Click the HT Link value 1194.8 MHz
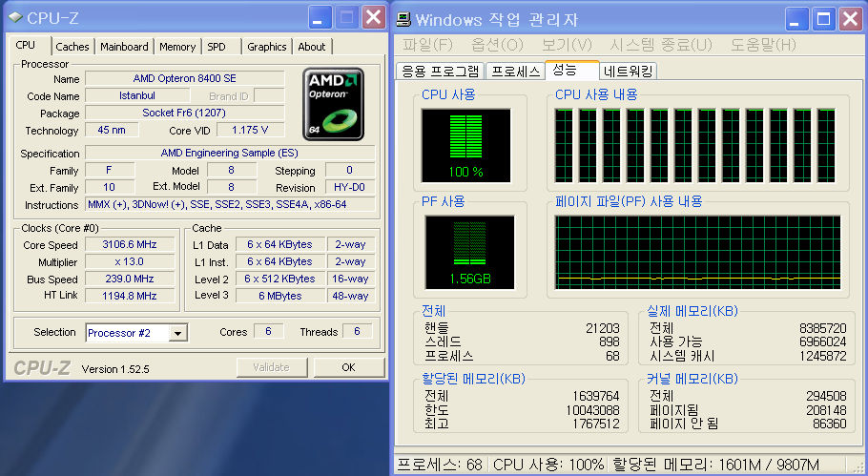The width and height of the screenshot is (868, 476). [130, 296]
